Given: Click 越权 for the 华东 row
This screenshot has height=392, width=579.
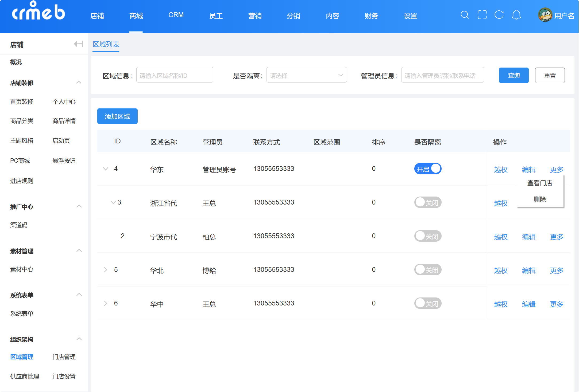Looking at the screenshot, I should click(501, 170).
